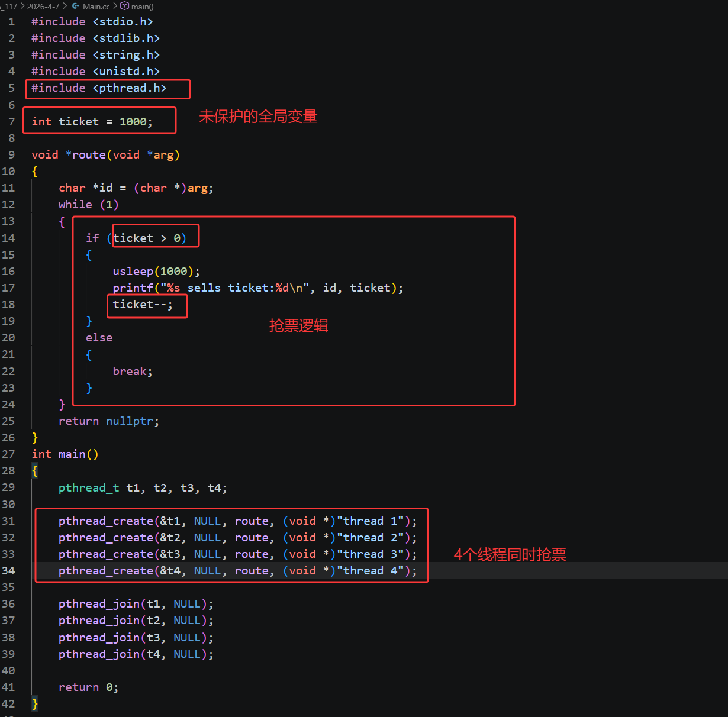Open the Main.cc breadcrumb item
This screenshot has height=717, width=728.
96,7
